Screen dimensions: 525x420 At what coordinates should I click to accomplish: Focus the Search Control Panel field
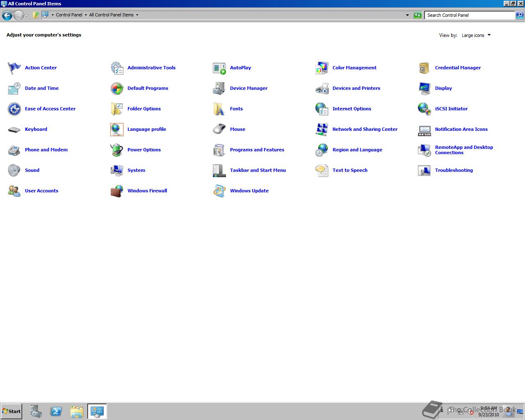(470, 15)
